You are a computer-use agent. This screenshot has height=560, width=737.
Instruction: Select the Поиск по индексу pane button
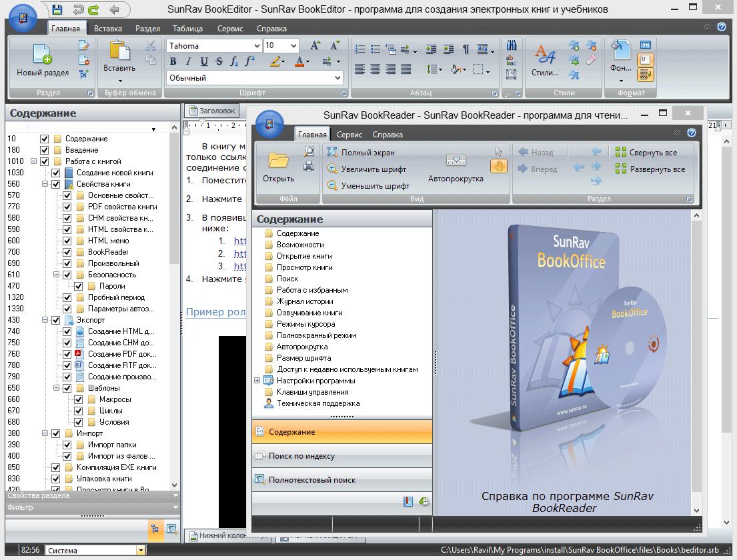coord(342,456)
